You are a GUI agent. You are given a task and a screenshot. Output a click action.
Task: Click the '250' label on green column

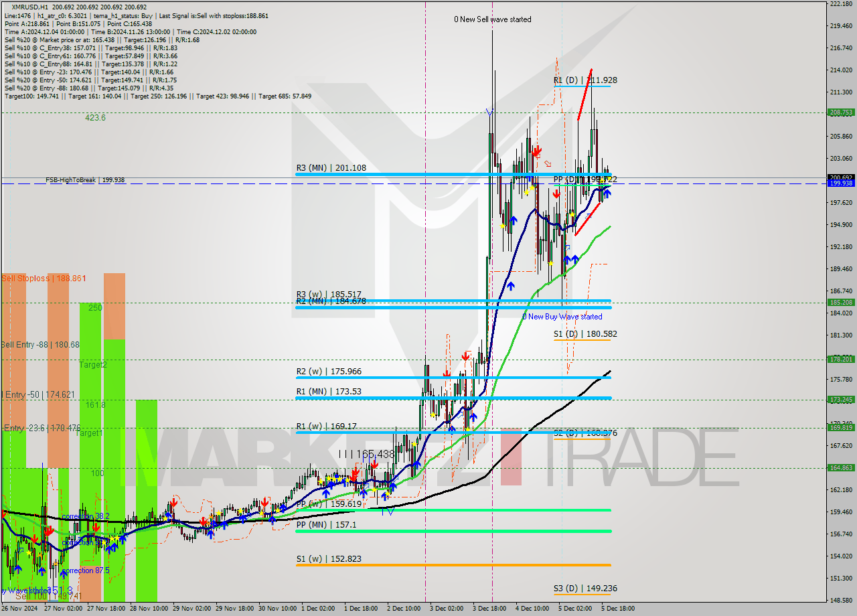(x=95, y=308)
